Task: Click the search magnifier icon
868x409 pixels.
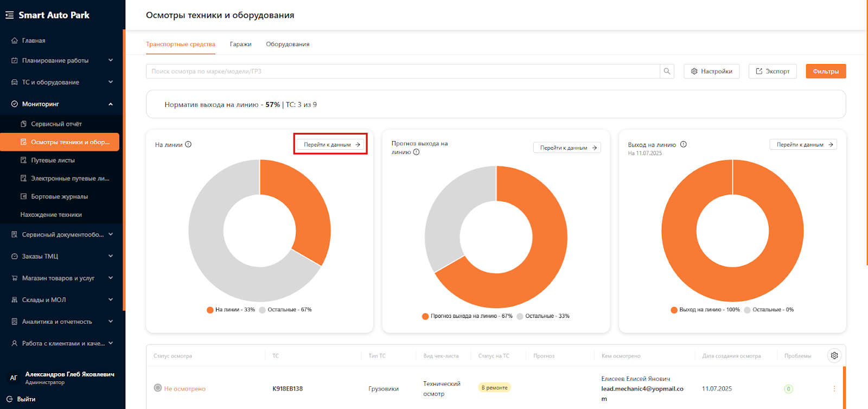Action: 667,71
